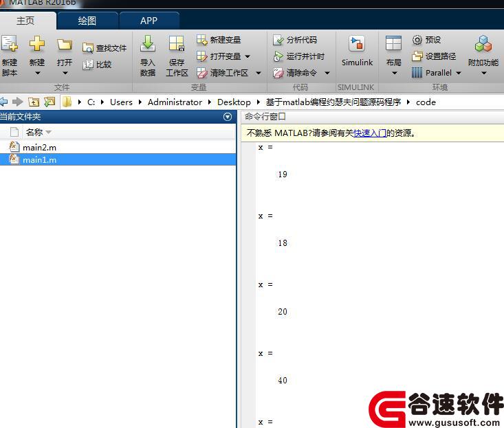Expand Clear Commands (清除命令) dropdown arrow
Viewport: 504px width, 428px height.
(327, 74)
